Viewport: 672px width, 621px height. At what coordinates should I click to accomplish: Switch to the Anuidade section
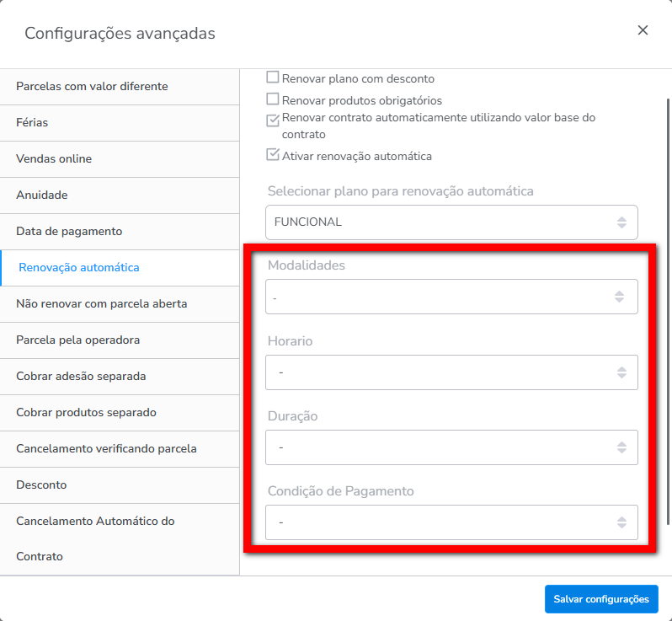[41, 195]
